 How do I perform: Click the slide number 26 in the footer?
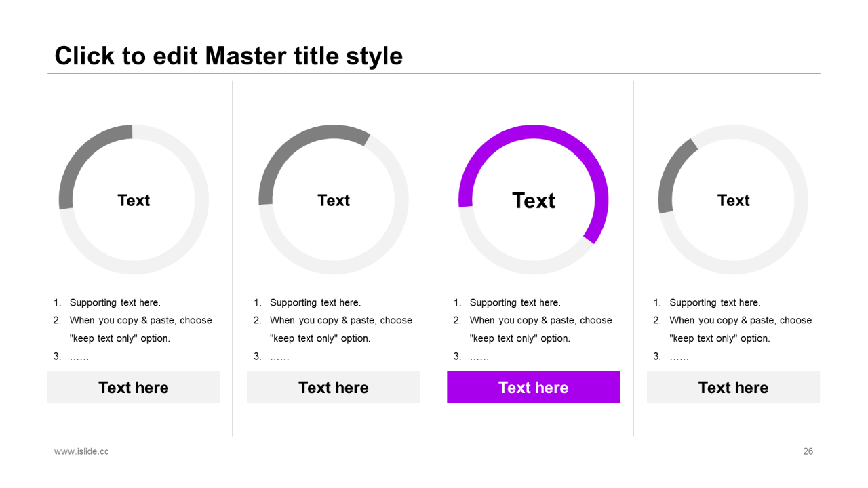click(808, 451)
